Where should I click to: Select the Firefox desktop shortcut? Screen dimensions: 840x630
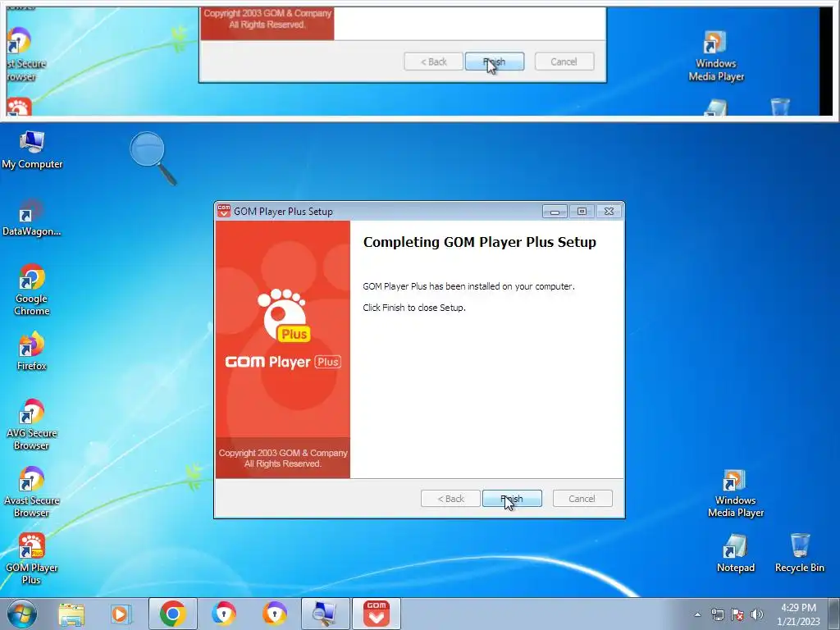(31, 351)
